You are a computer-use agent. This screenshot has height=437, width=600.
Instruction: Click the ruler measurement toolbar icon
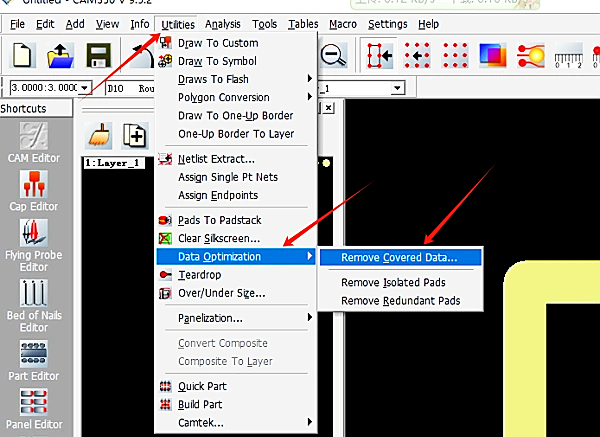(568, 56)
